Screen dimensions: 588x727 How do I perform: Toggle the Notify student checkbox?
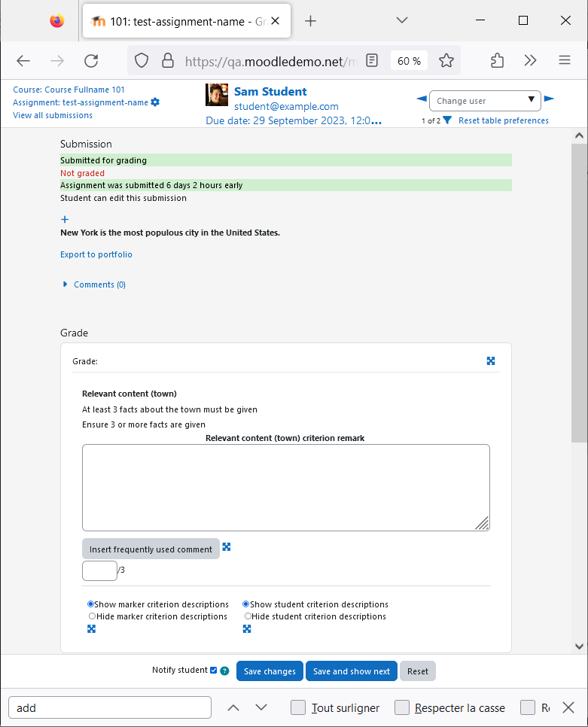(x=213, y=670)
